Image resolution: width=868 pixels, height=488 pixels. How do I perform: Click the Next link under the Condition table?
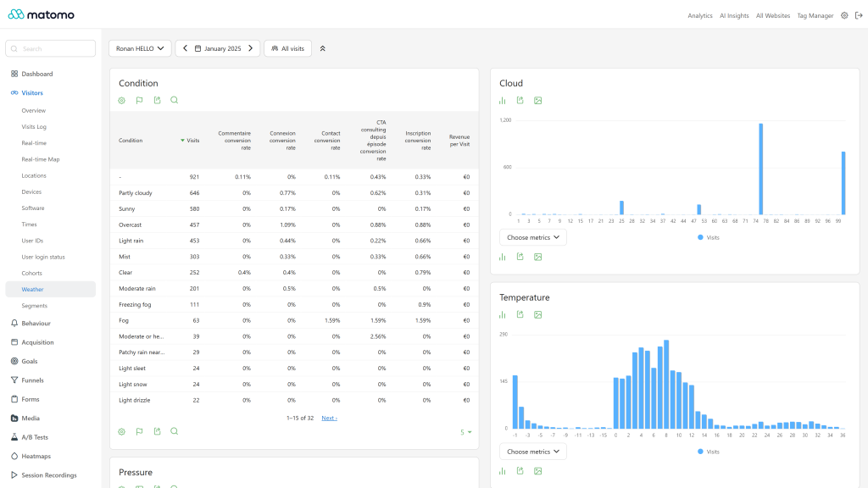[x=330, y=419]
